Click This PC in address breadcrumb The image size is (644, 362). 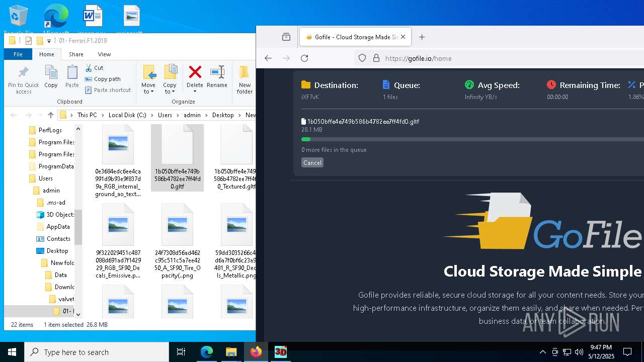coord(87,115)
